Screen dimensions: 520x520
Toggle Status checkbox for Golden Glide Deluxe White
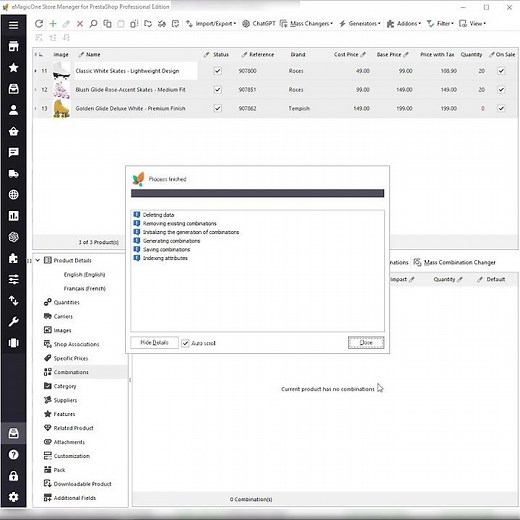click(x=218, y=108)
